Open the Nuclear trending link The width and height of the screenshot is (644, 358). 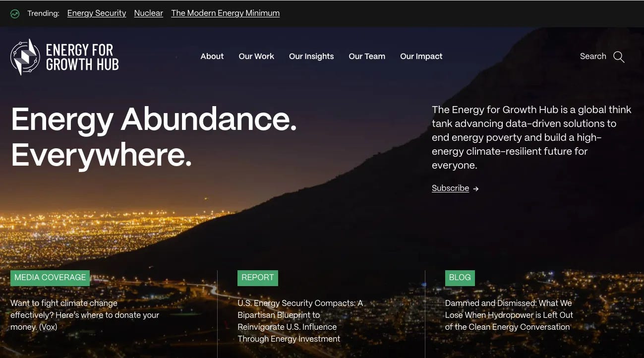pos(148,13)
